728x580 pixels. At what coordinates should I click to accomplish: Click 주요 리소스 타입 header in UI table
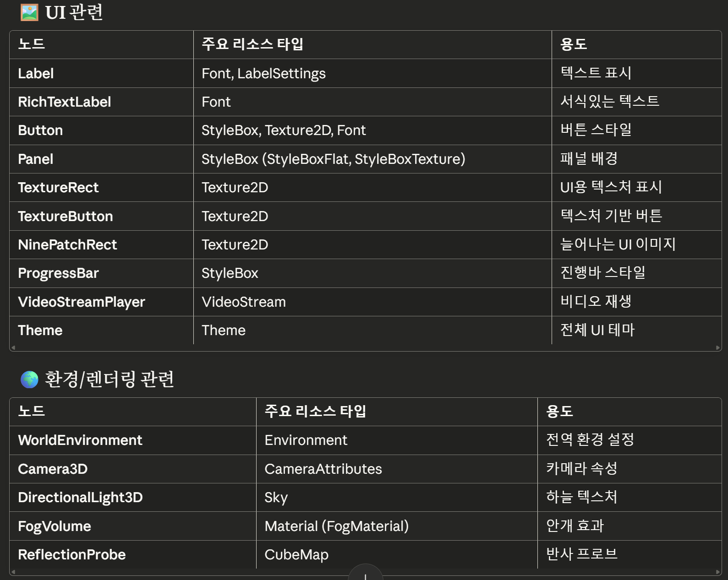pos(252,44)
